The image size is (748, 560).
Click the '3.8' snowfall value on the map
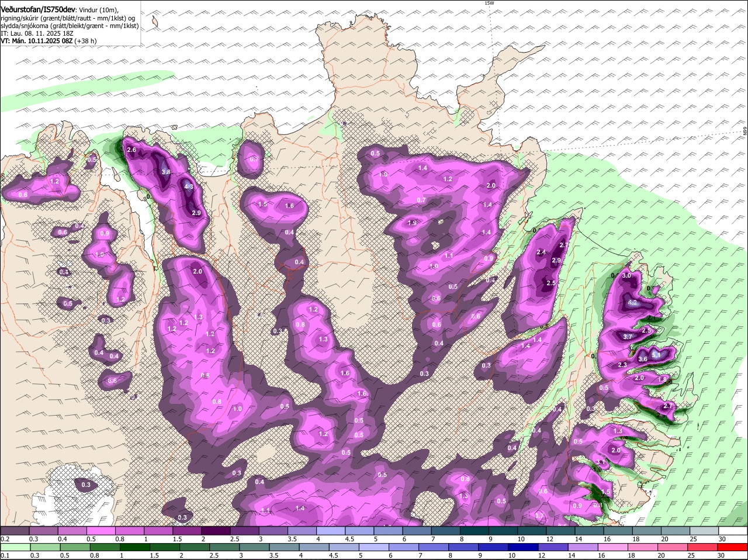[166, 172]
